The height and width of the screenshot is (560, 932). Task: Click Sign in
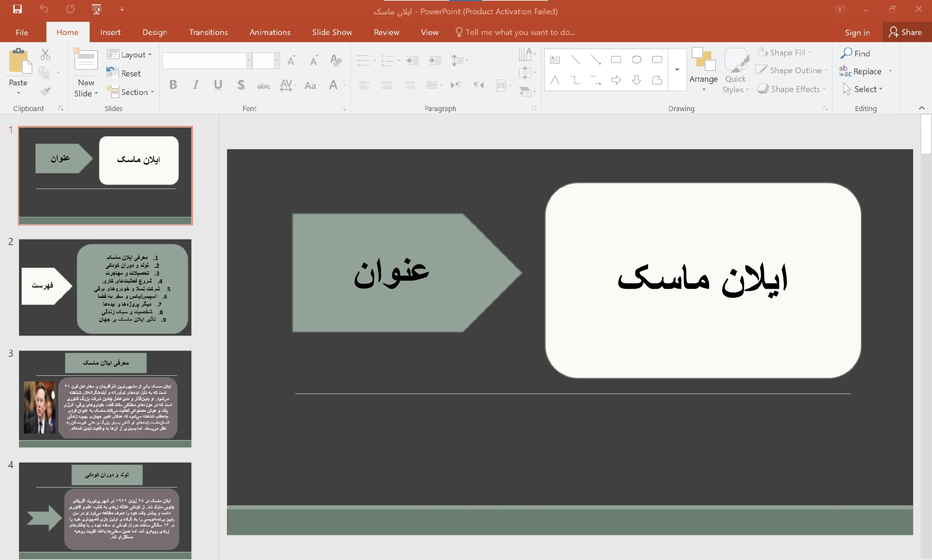pos(857,32)
